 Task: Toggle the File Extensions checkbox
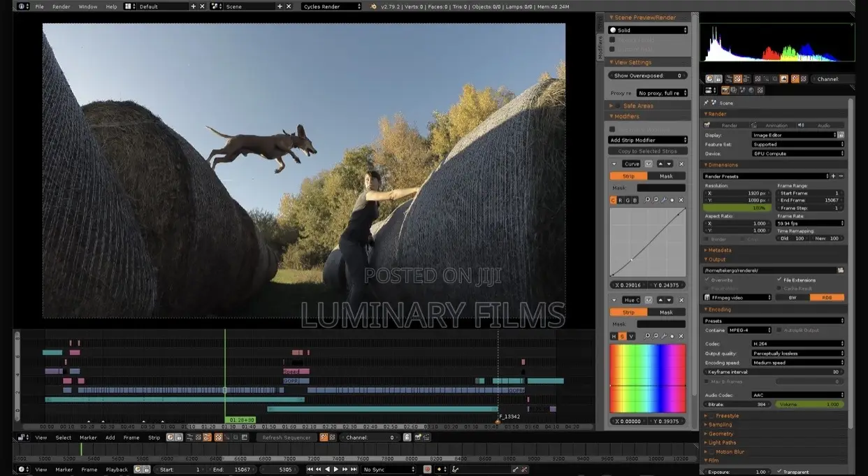click(x=779, y=280)
